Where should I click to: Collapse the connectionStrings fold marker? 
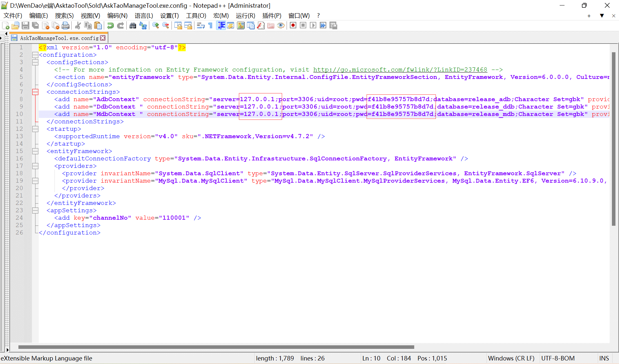[x=35, y=92]
